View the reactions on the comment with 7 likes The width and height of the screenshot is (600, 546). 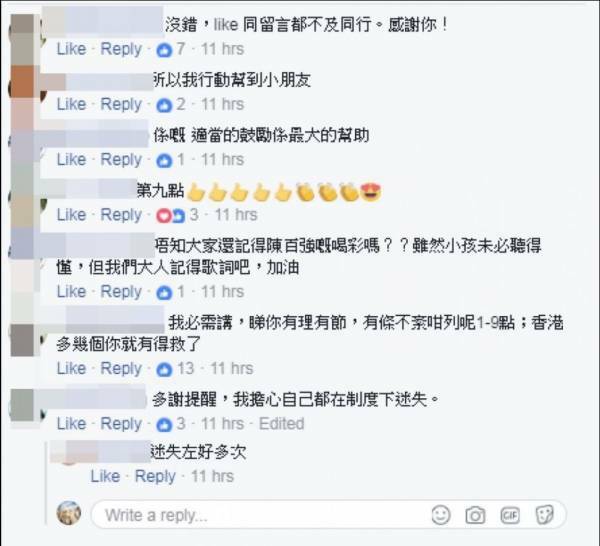tap(171, 50)
